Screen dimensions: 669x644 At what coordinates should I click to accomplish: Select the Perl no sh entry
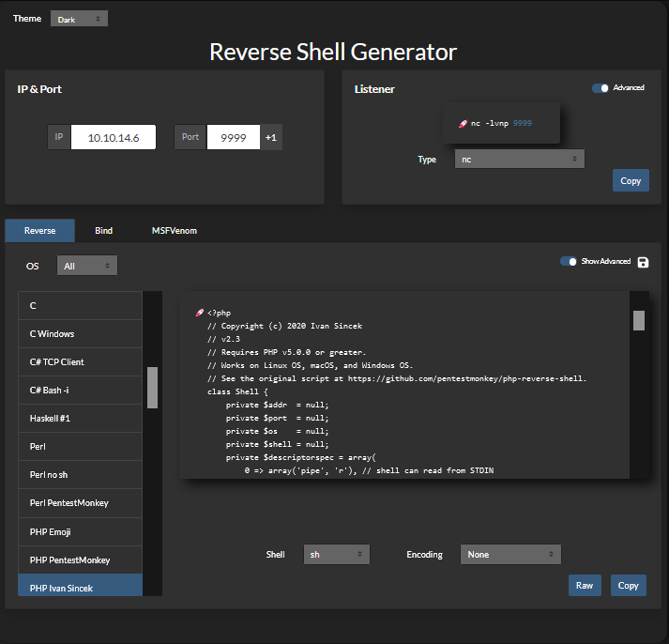[x=80, y=475]
